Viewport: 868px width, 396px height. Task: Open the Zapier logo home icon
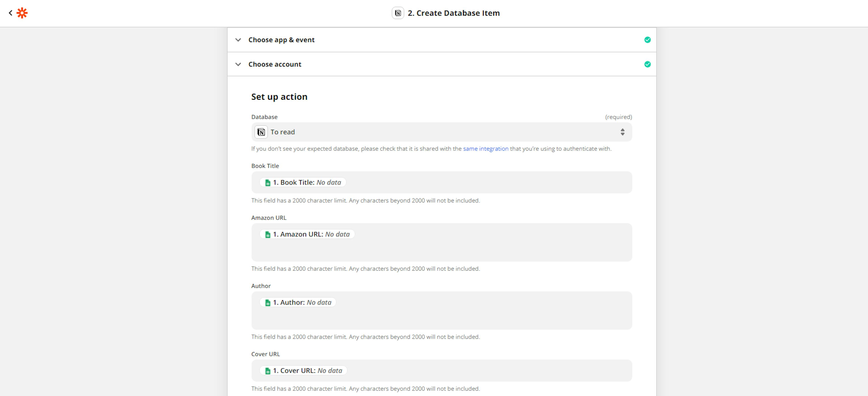tap(22, 13)
